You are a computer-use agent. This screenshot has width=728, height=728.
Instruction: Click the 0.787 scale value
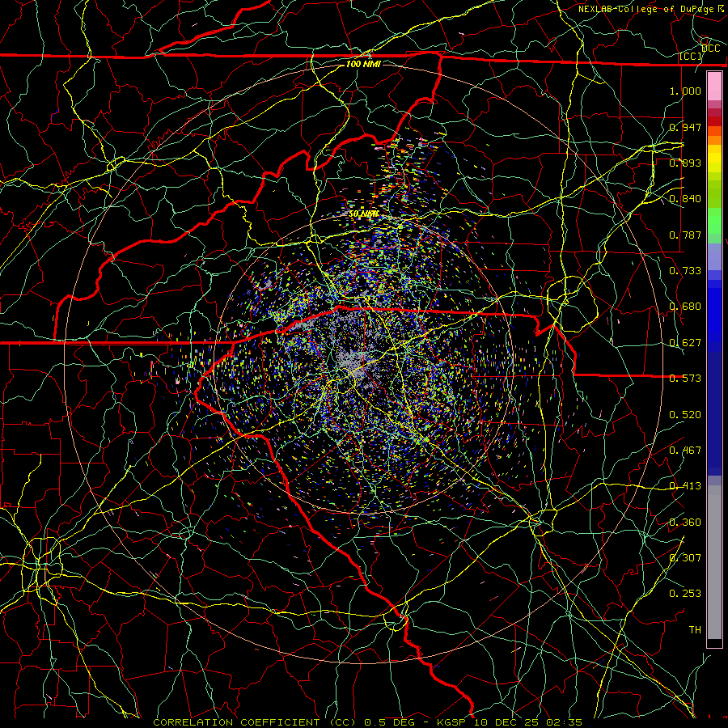[x=685, y=235]
